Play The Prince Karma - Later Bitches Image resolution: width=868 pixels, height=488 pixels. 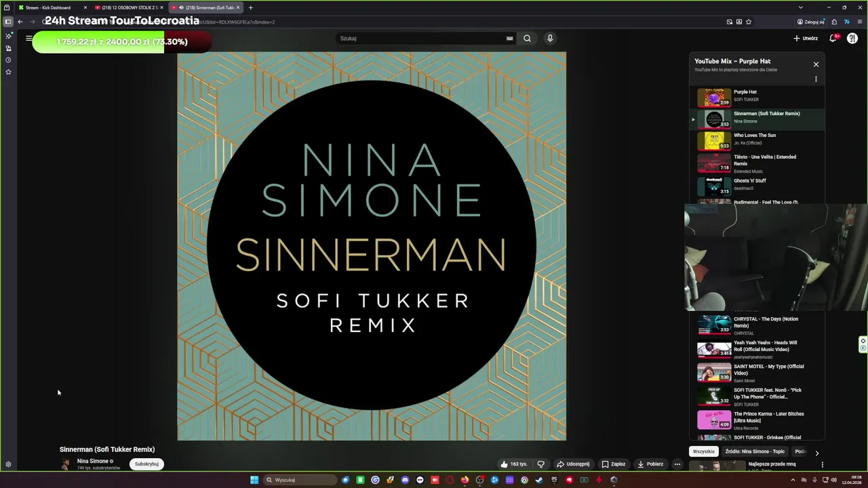click(x=757, y=420)
